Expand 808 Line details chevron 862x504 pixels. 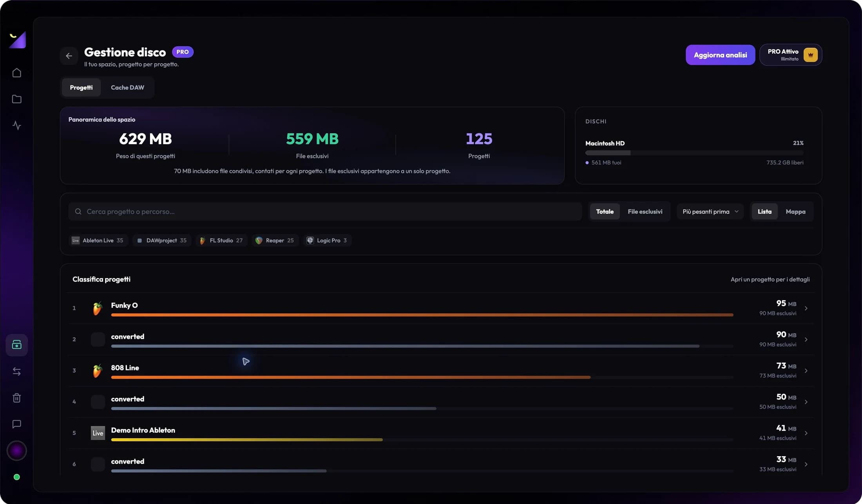click(x=806, y=370)
